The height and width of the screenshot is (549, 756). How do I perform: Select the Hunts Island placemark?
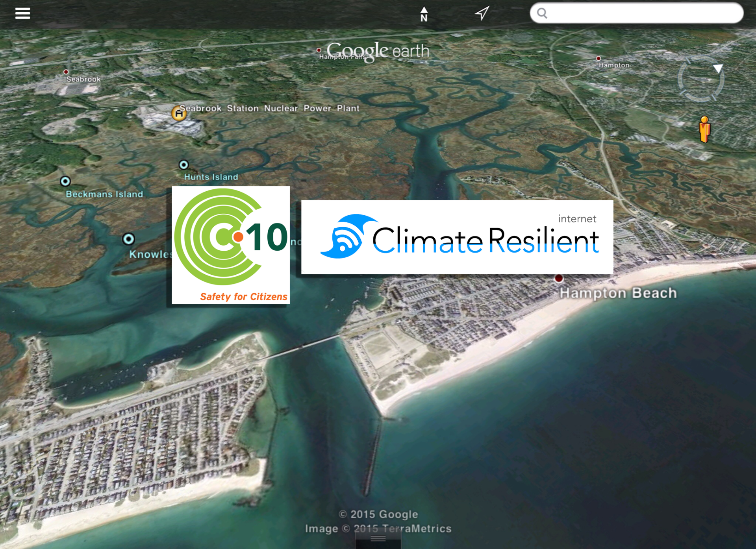(x=183, y=165)
